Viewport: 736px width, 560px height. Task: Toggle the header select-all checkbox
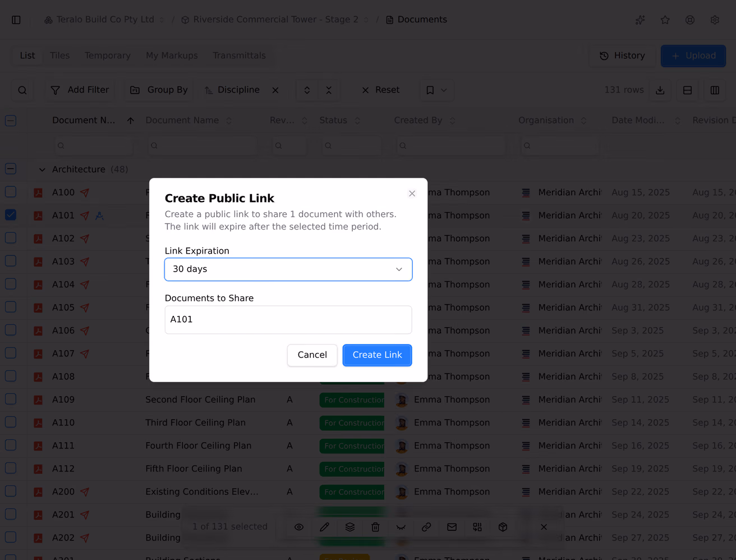pos(11,121)
